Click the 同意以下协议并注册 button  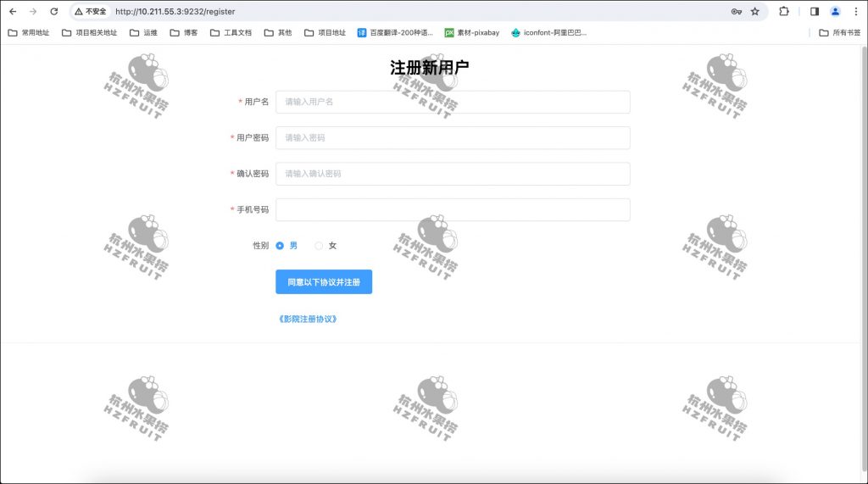[324, 282]
